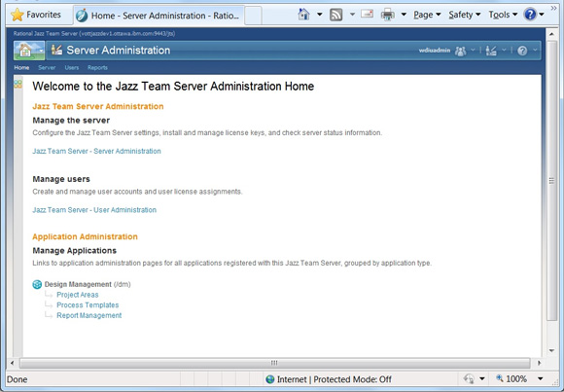This screenshot has width=564, height=392.
Task: Open the Project Areas link
Action: click(78, 295)
